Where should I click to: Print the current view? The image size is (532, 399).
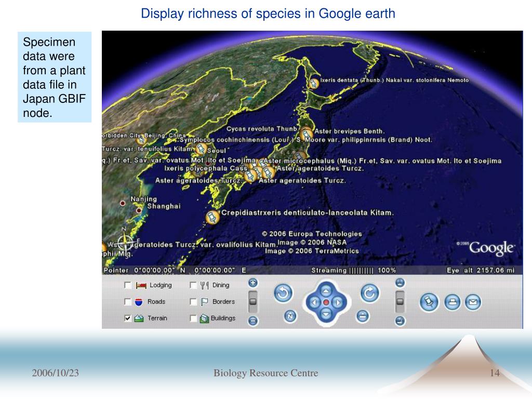pyautogui.click(x=453, y=302)
